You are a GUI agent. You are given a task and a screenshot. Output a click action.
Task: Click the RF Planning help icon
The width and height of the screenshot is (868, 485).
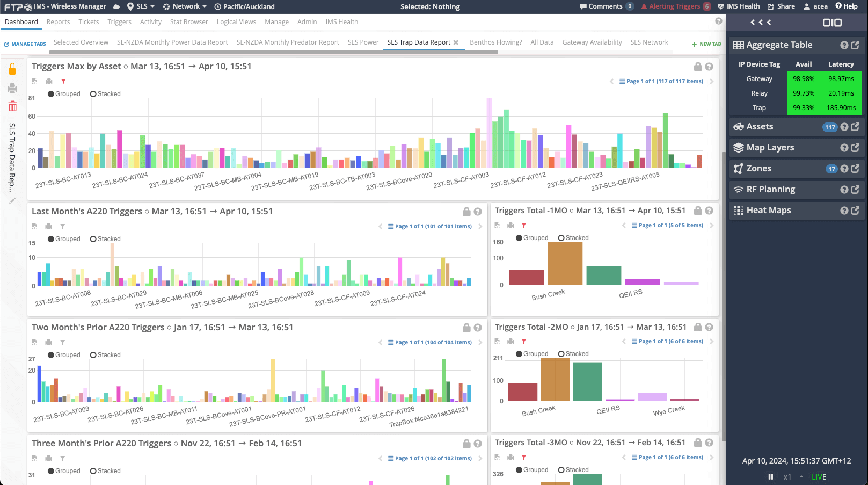click(844, 189)
